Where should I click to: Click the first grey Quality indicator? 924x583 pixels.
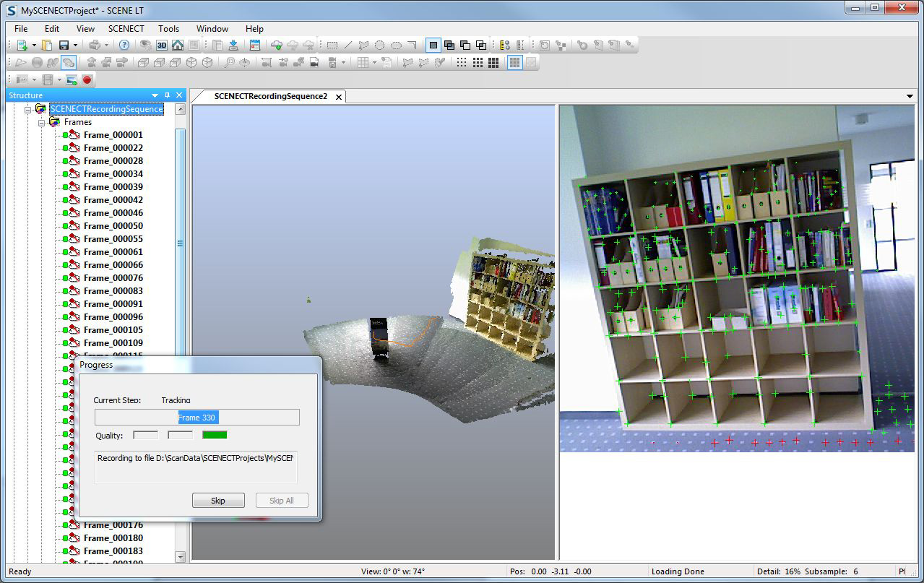click(x=146, y=435)
